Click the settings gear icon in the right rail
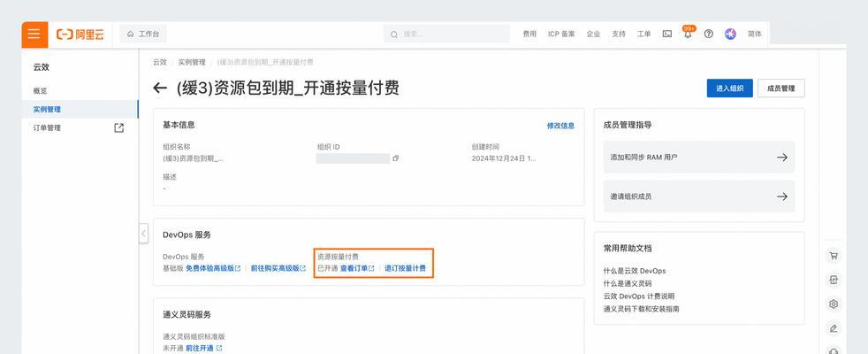The image size is (868, 354). point(834,304)
